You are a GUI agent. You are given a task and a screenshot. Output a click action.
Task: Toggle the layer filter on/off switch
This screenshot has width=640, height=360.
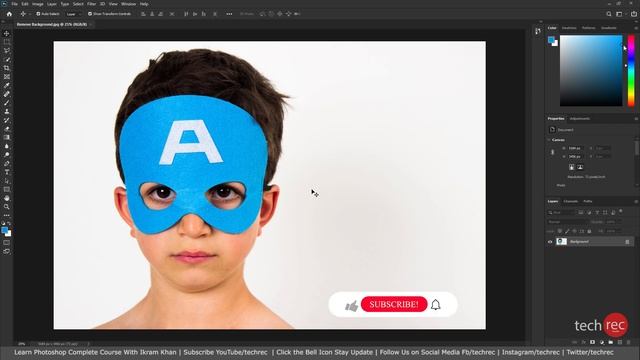coord(621,211)
